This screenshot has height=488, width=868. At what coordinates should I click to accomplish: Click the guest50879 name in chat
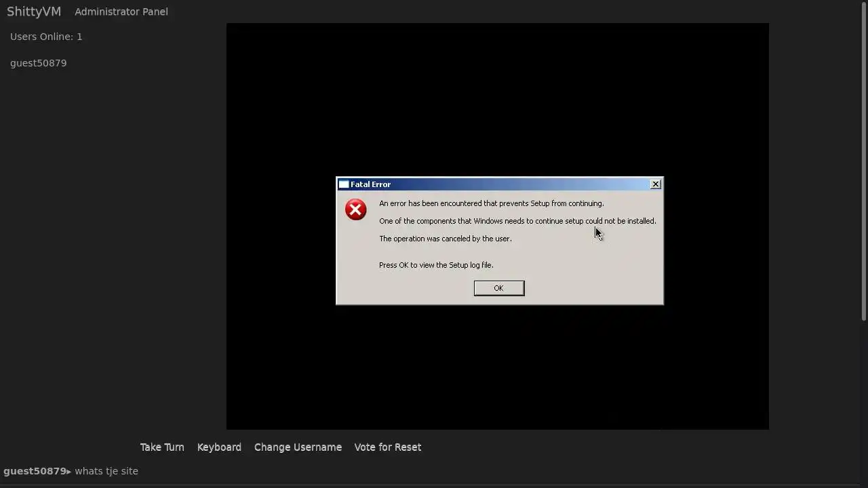click(35, 471)
